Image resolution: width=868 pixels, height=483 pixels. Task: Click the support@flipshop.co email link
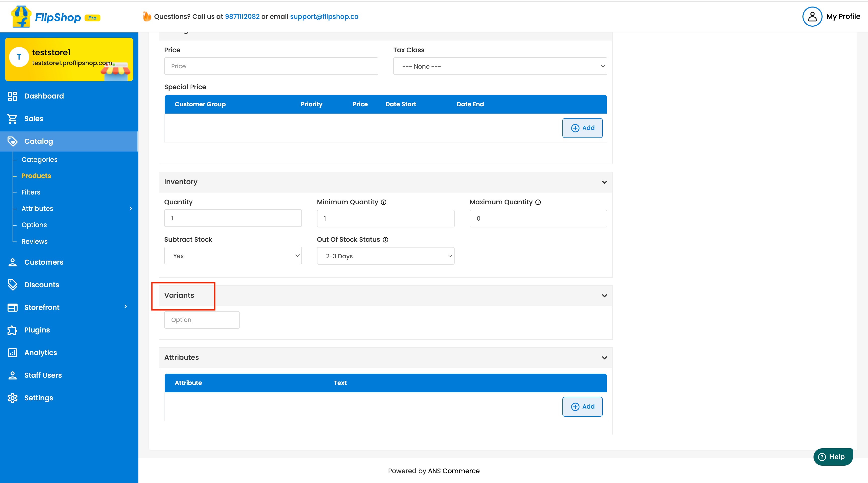click(x=324, y=17)
